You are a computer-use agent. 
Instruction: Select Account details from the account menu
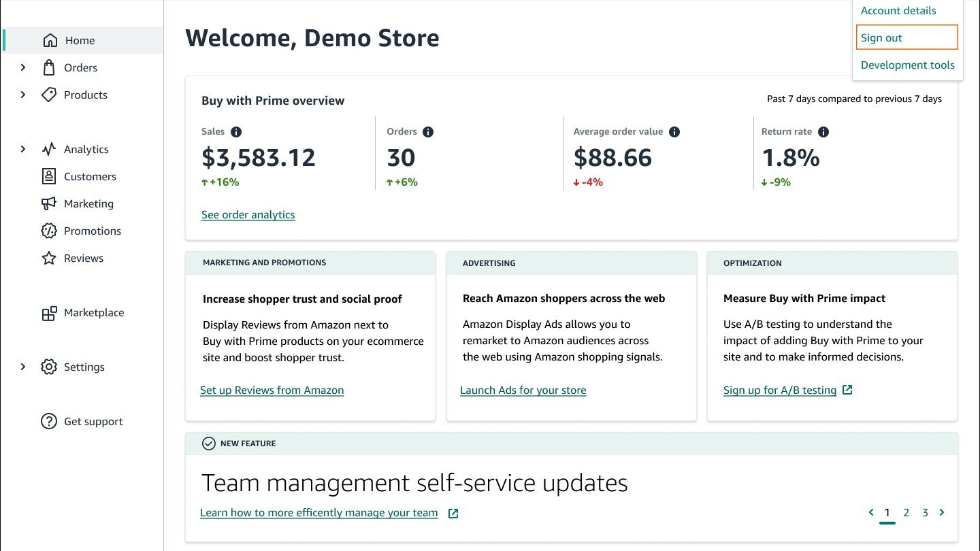point(898,10)
